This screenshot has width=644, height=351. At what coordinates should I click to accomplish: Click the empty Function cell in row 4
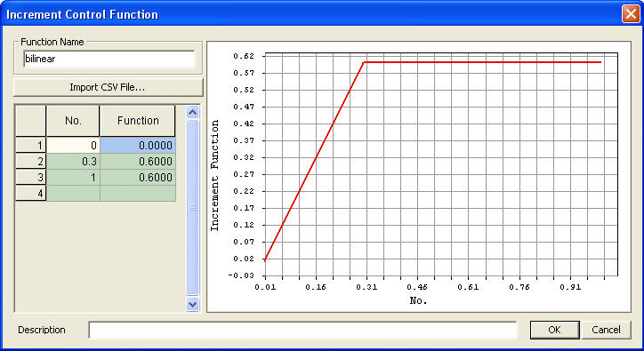(x=138, y=193)
